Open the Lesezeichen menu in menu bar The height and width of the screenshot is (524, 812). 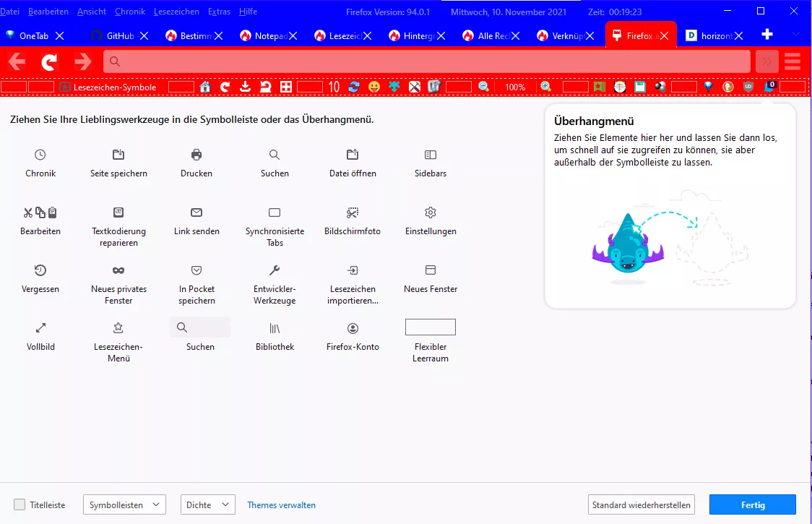(x=176, y=12)
